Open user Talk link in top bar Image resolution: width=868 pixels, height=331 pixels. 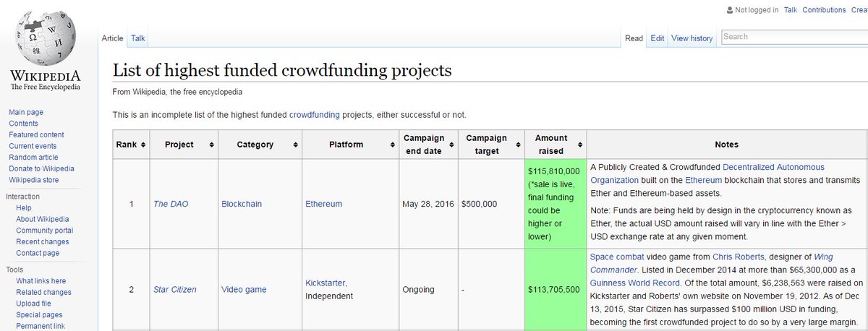791,10
